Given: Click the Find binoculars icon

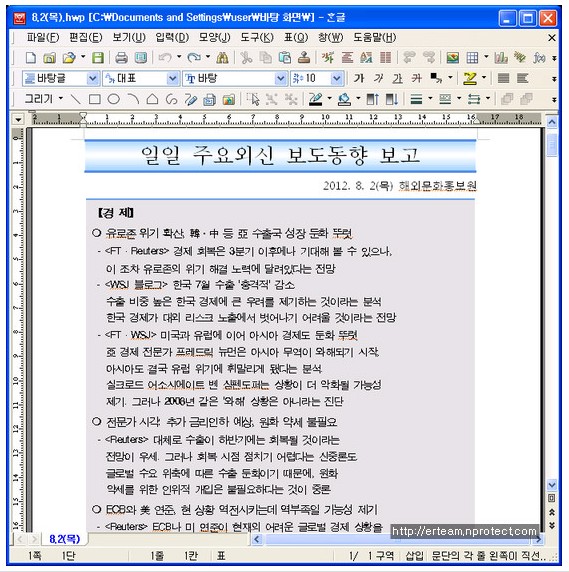Looking at the screenshot, I should (x=222, y=58).
